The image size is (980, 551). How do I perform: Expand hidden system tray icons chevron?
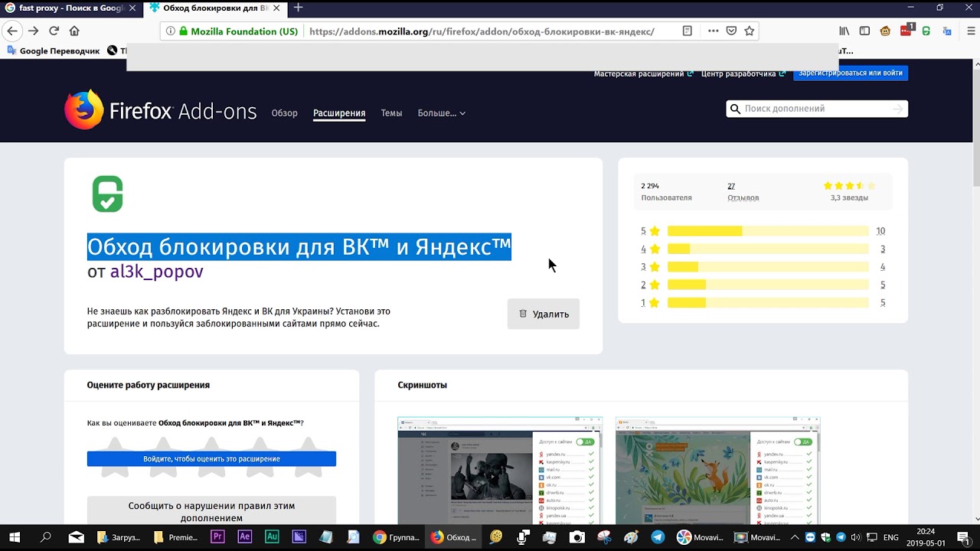coord(794,537)
